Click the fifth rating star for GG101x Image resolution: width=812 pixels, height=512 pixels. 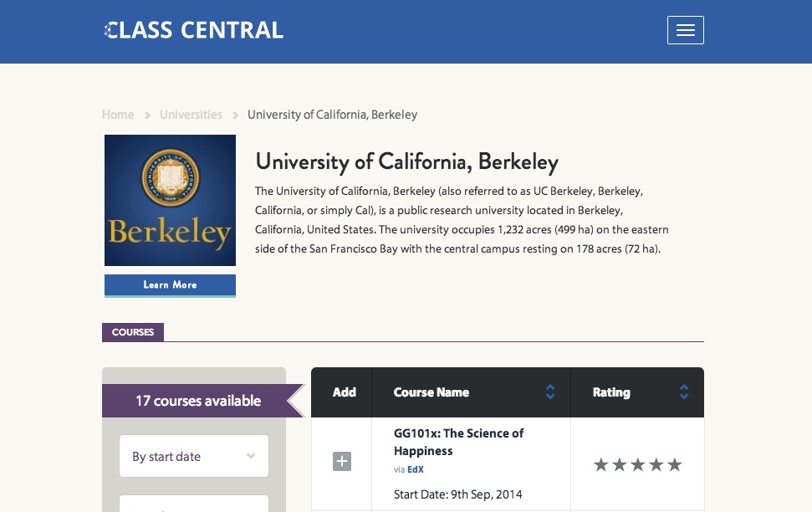675,463
